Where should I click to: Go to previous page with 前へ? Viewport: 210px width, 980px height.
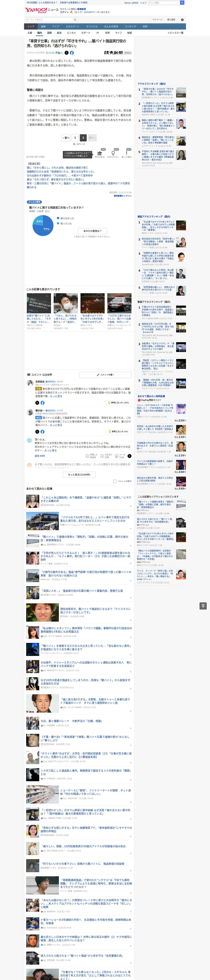66,138
